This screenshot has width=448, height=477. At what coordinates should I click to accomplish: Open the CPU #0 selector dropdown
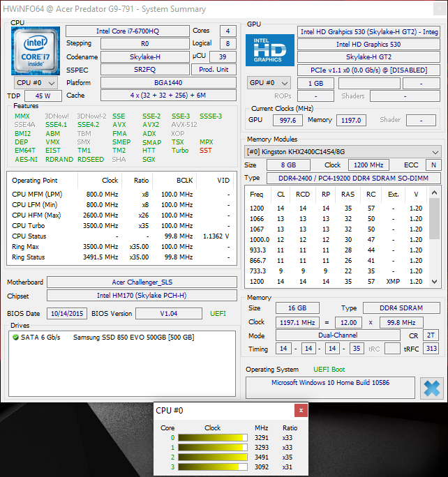pos(36,83)
